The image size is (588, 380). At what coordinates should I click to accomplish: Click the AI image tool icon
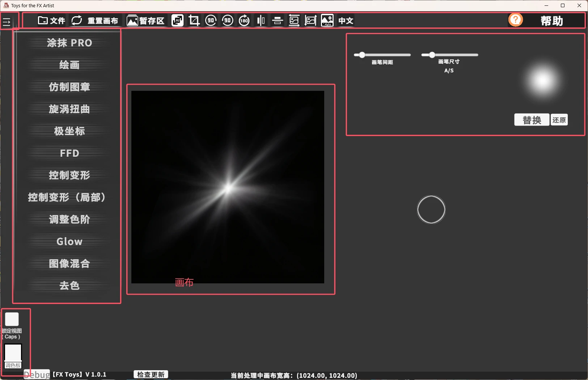click(x=177, y=21)
